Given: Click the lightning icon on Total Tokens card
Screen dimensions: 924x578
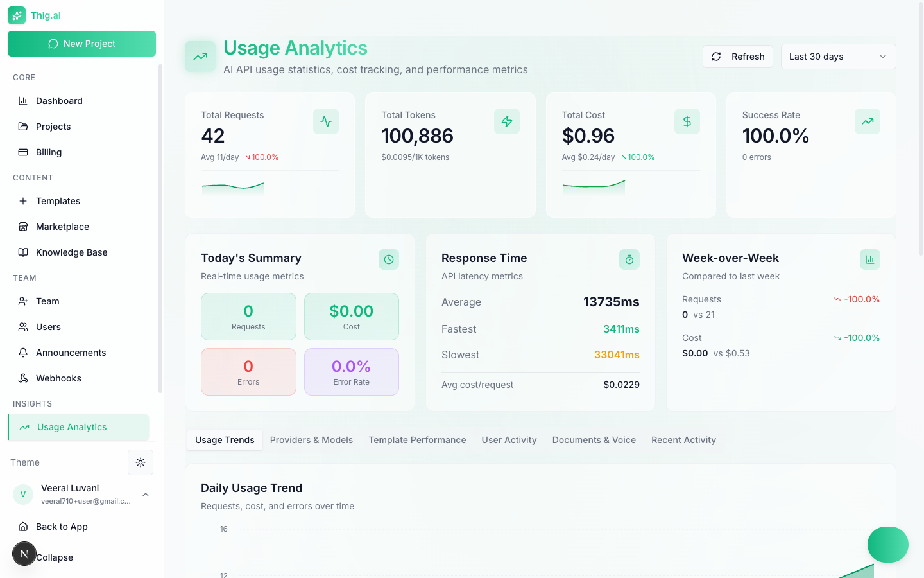Looking at the screenshot, I should (x=507, y=121).
